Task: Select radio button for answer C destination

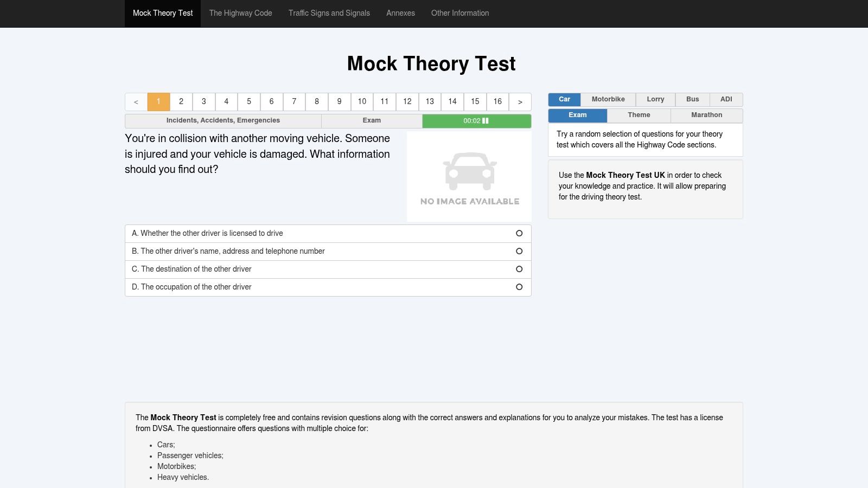Action: (519, 269)
